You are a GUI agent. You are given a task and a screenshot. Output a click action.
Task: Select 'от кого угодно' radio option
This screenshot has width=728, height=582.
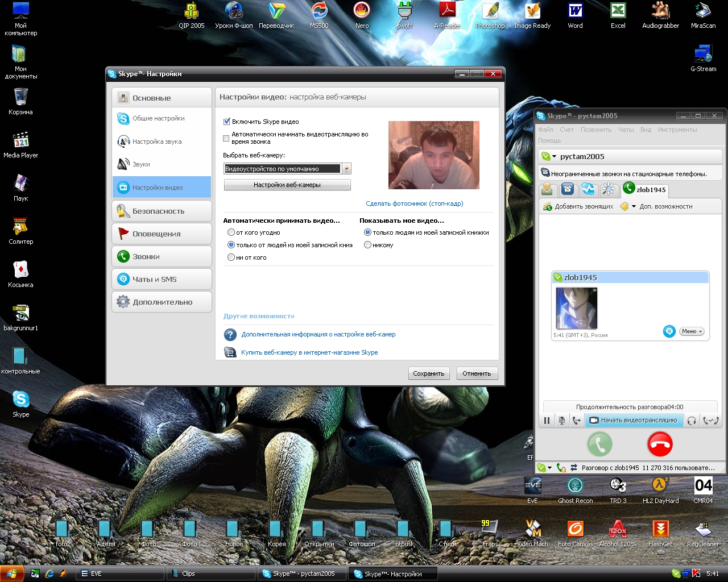coord(231,232)
